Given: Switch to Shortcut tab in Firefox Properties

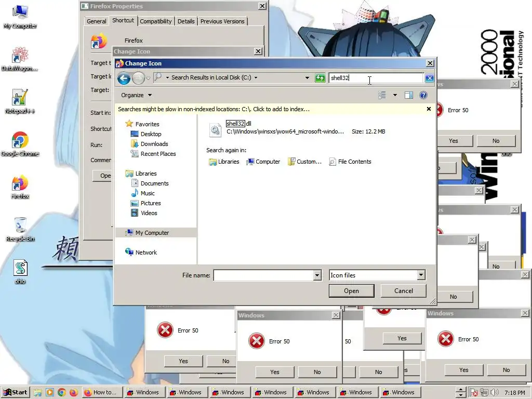Looking at the screenshot, I should pyautogui.click(x=123, y=20).
